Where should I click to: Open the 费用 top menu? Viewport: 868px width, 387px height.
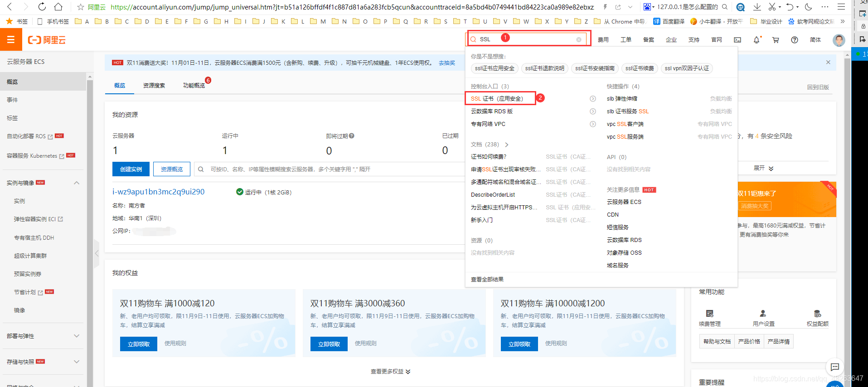point(603,40)
